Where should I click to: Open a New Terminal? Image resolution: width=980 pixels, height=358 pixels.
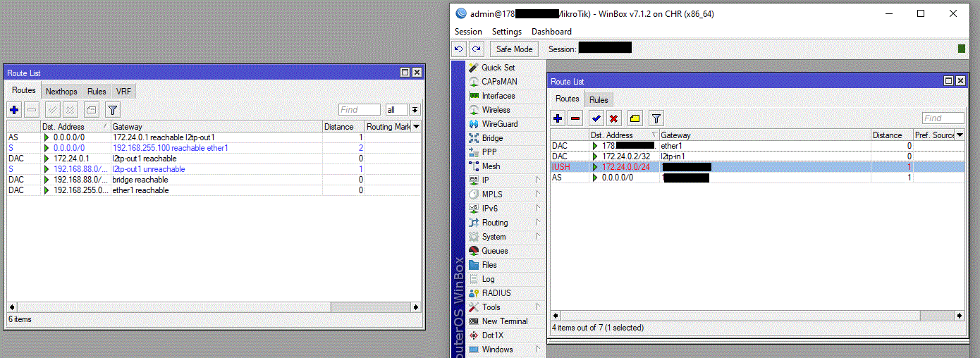click(504, 321)
